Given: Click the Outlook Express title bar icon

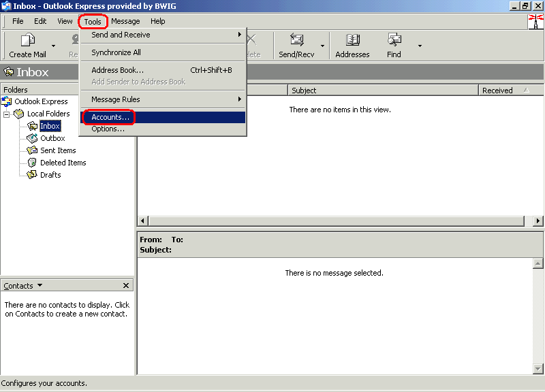Looking at the screenshot, I should (6, 6).
